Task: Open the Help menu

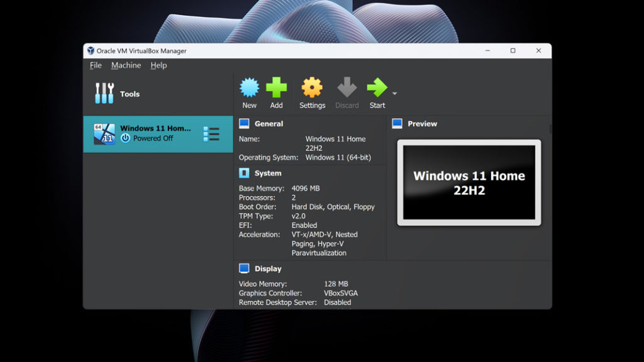Action: [x=158, y=65]
